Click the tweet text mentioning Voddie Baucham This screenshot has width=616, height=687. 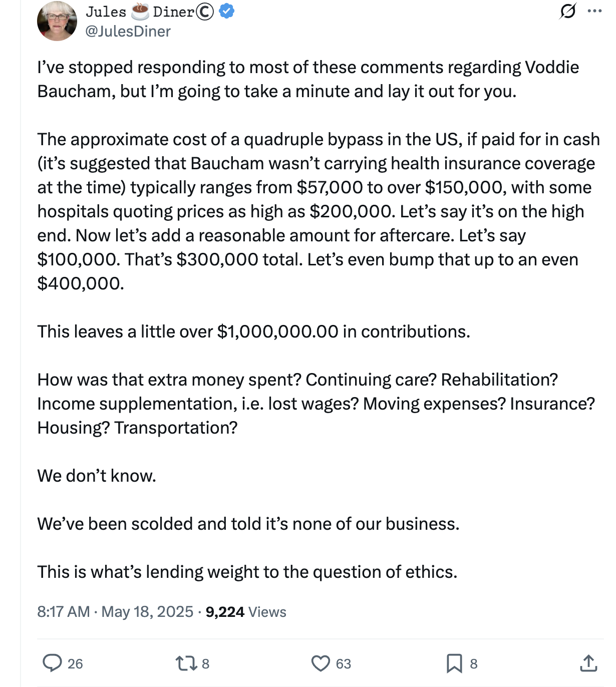(x=308, y=79)
